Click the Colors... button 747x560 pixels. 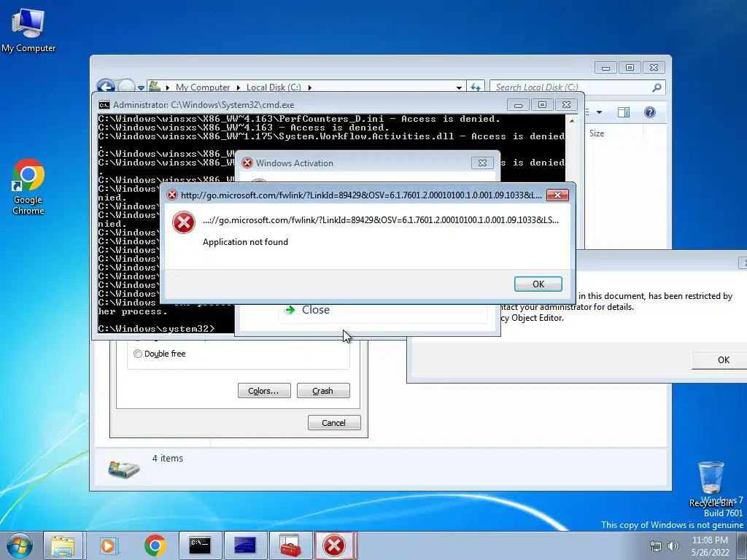pyautogui.click(x=264, y=391)
